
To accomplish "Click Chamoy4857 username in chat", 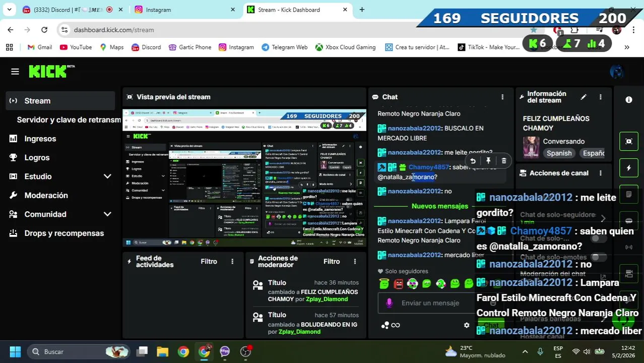I will coord(428,167).
